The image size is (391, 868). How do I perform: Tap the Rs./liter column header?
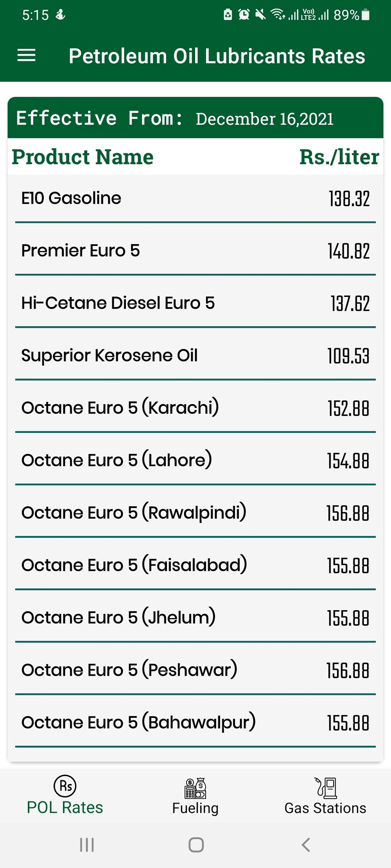click(339, 157)
